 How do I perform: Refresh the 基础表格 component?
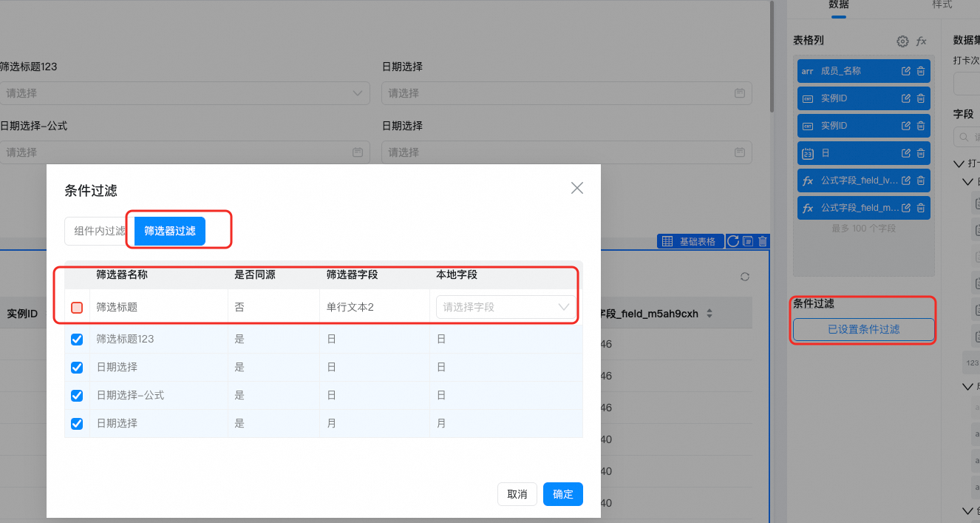(x=733, y=241)
